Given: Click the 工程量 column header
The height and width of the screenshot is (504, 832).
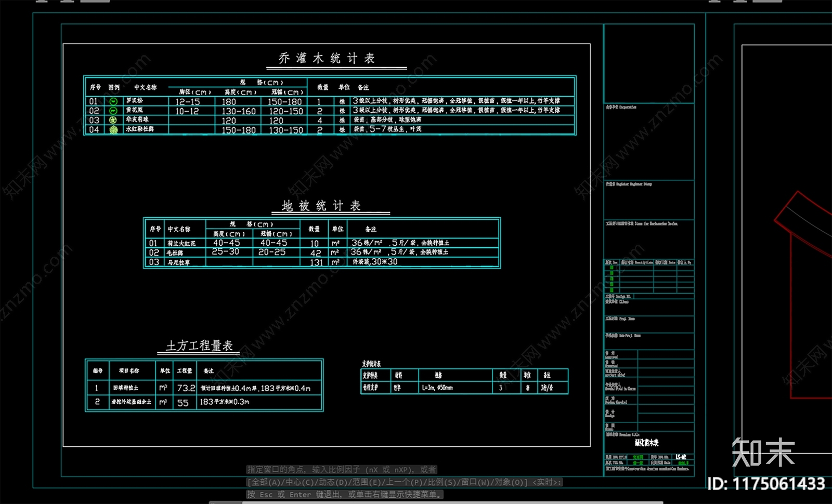Looking at the screenshot, I should 184,370.
